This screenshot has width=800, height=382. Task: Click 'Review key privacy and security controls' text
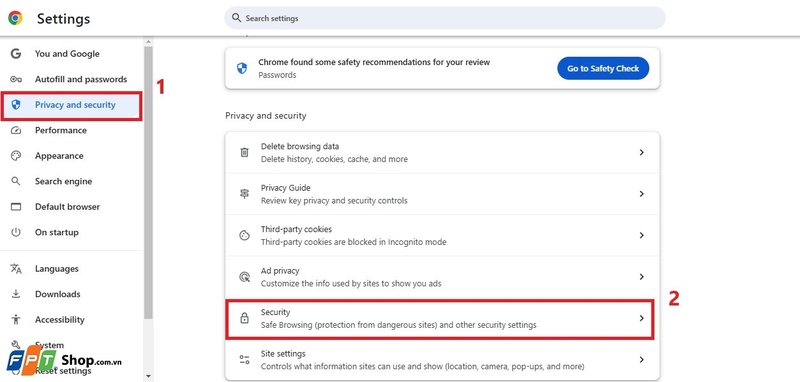point(334,201)
